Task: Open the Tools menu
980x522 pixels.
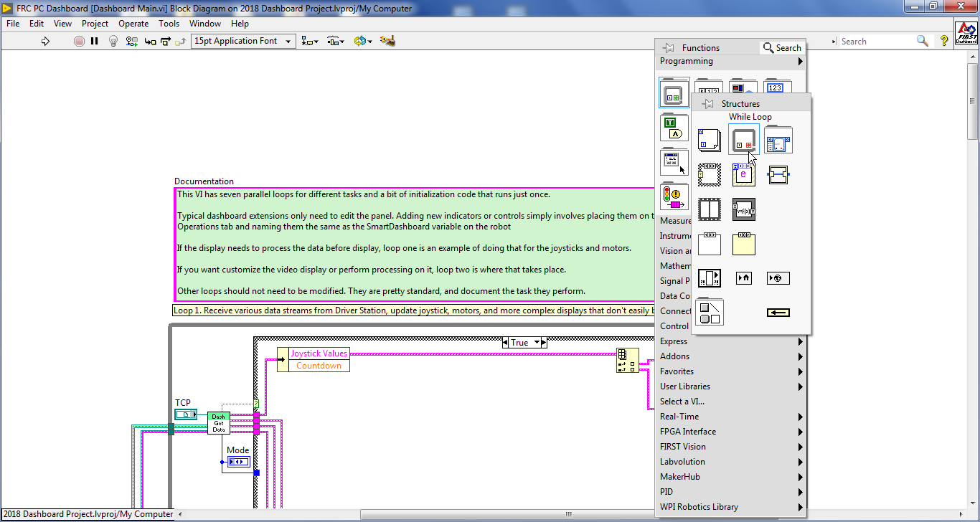Action: pyautogui.click(x=169, y=24)
